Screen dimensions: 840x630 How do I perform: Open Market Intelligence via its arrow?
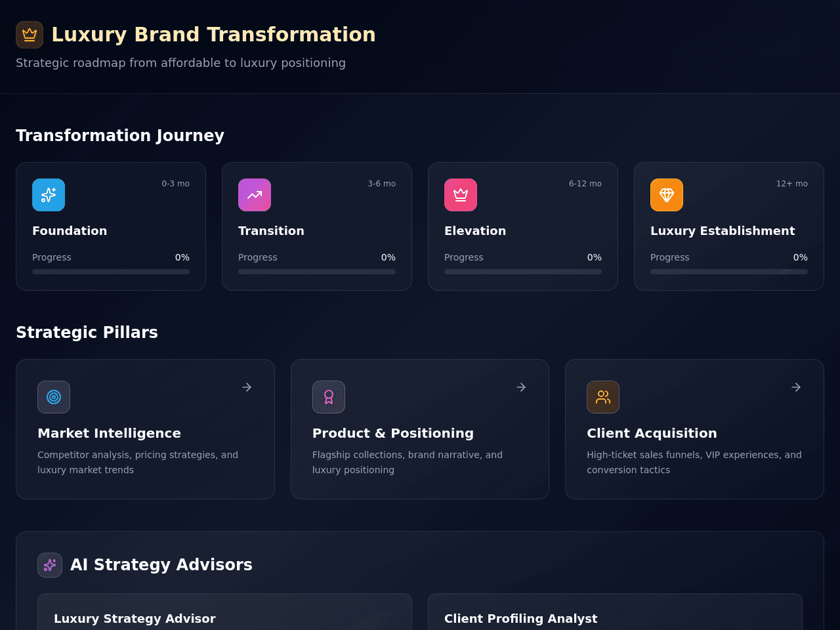point(247,387)
